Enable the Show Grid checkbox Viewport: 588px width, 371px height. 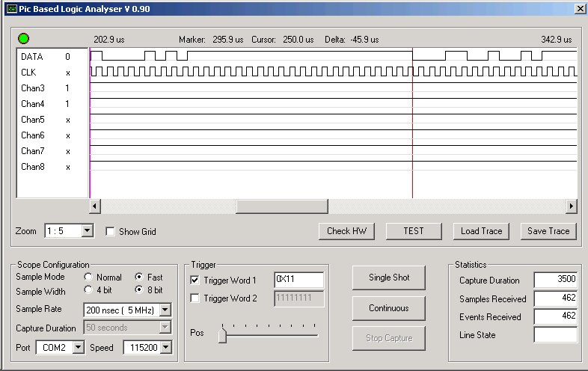110,231
